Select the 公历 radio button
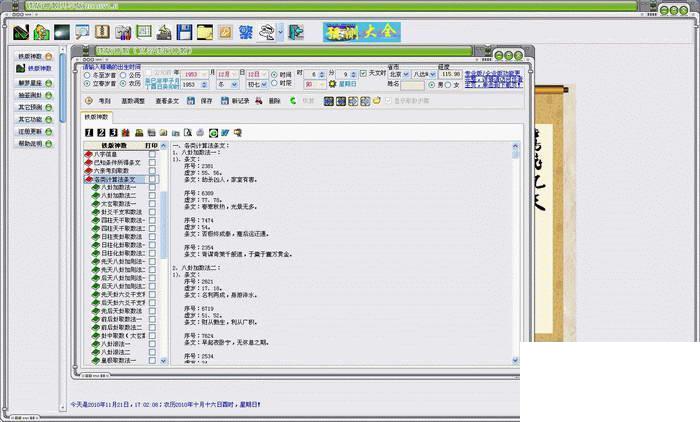This screenshot has height=422, width=700. tap(123, 75)
